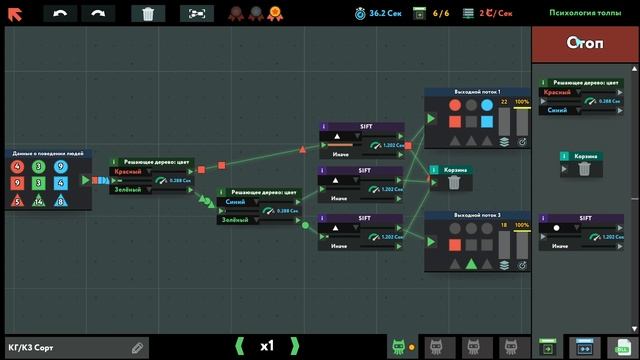Open the blue nodes palette tab
640x360 pixels.
(x=584, y=347)
